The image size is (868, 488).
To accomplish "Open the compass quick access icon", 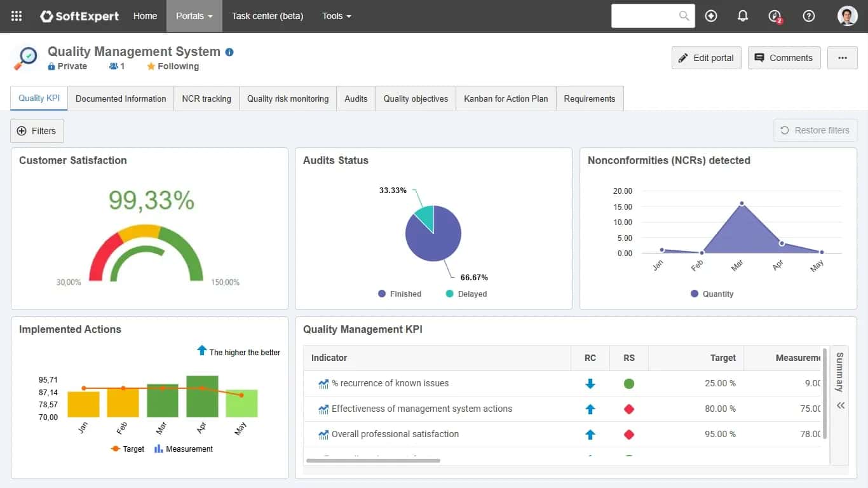I will click(x=711, y=16).
